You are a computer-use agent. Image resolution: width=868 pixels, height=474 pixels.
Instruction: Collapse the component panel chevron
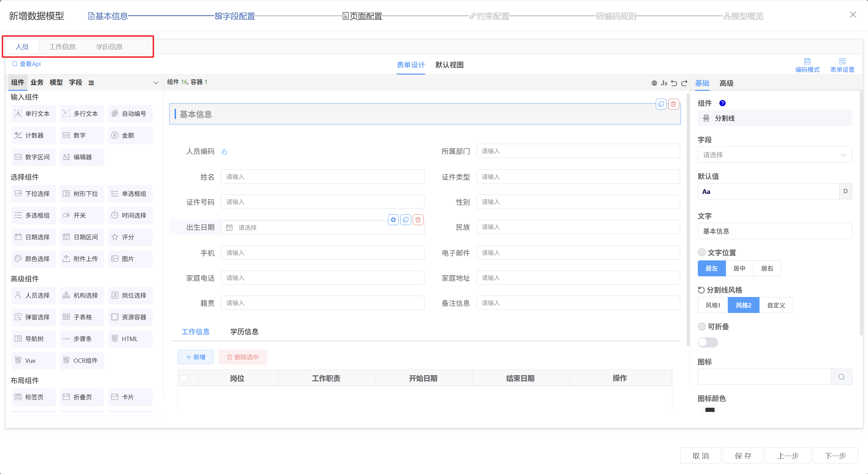coord(156,83)
